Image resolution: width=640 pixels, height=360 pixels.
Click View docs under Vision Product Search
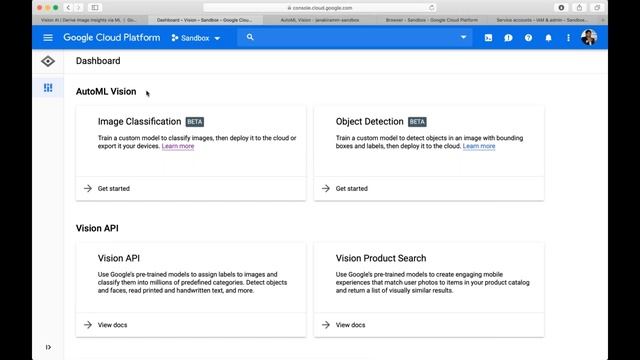click(x=350, y=325)
